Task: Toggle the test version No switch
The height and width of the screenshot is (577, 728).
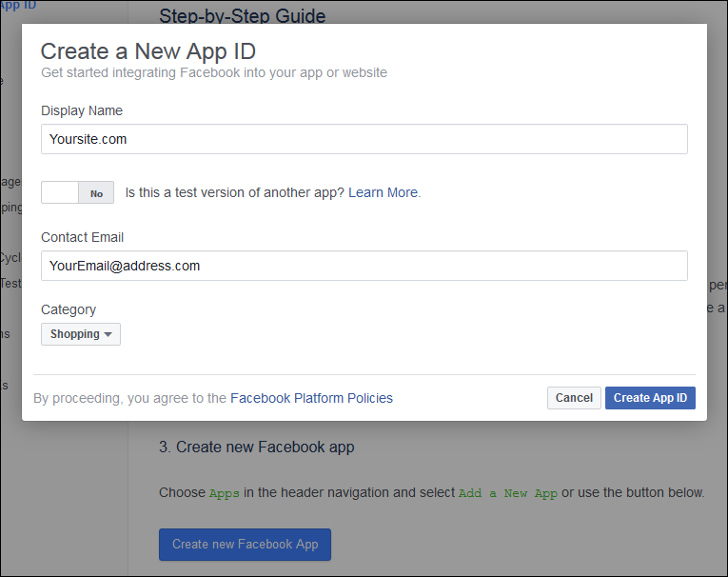Action: coord(77,192)
